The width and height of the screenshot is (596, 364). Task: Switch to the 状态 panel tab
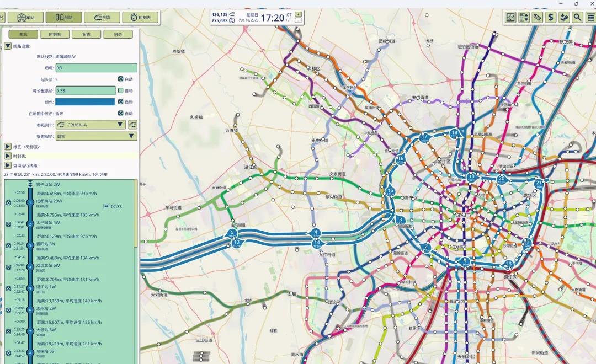coord(86,34)
